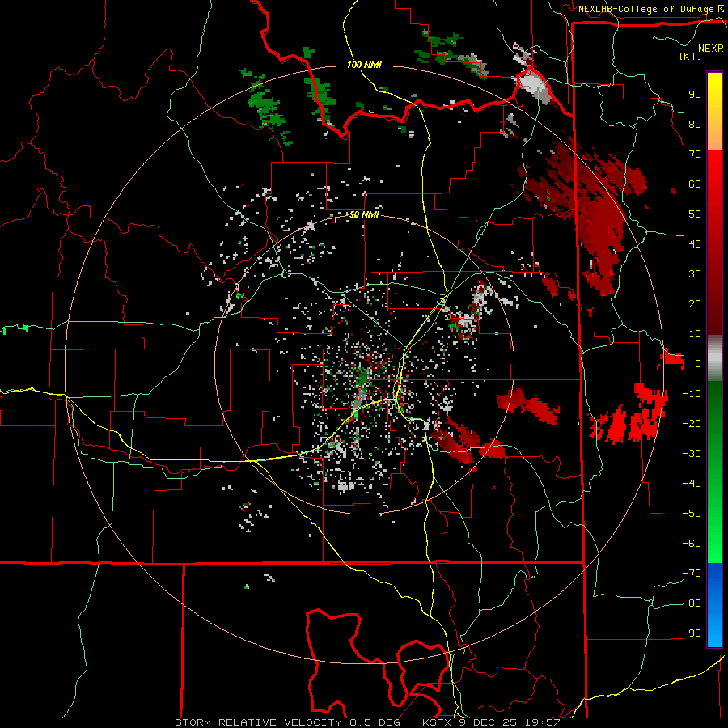Click the gray zero-velocity band on color bar
Screen dimensions: 728x728
(x=714, y=358)
